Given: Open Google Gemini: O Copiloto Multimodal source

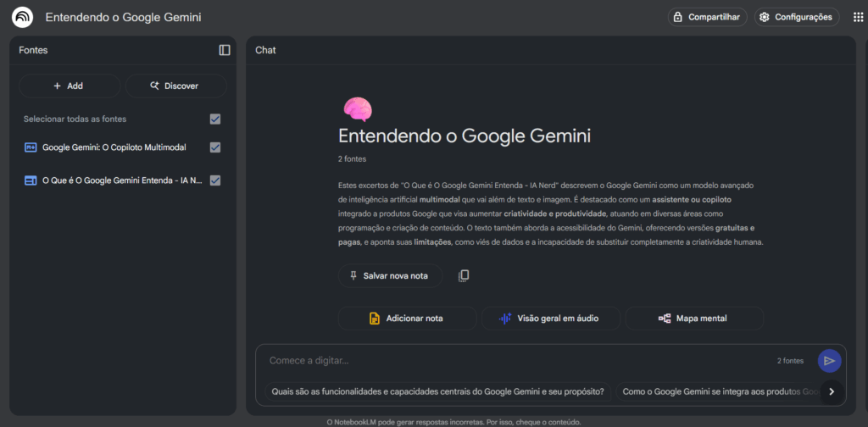Looking at the screenshot, I should coord(114,147).
